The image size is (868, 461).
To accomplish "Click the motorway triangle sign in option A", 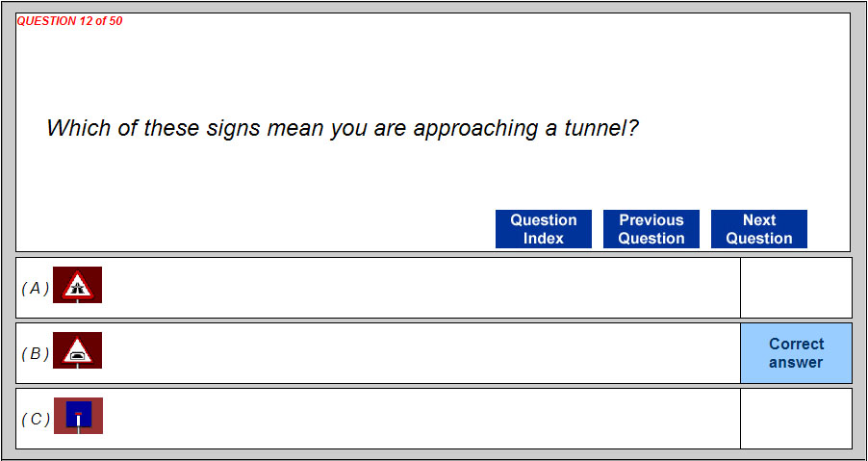I will click(x=77, y=286).
